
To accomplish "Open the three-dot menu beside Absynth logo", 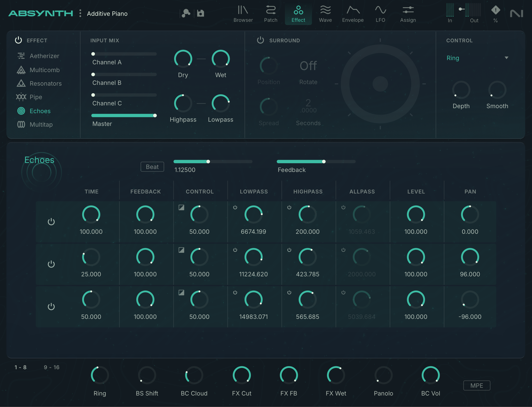I will [x=80, y=13].
